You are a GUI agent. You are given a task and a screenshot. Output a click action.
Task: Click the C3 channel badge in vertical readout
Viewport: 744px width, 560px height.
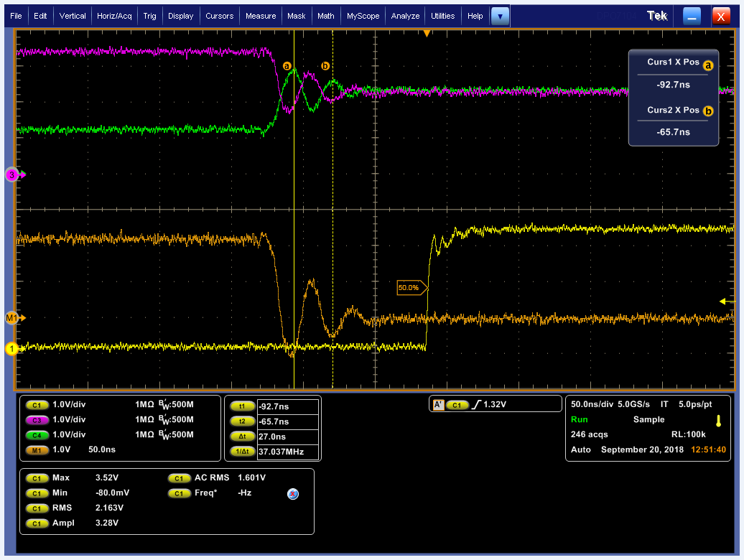(x=37, y=420)
